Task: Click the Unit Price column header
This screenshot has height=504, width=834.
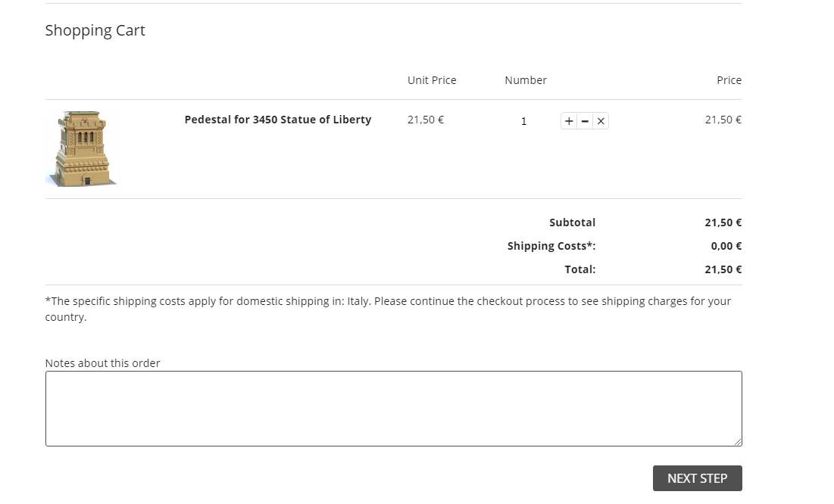Action: tap(432, 80)
